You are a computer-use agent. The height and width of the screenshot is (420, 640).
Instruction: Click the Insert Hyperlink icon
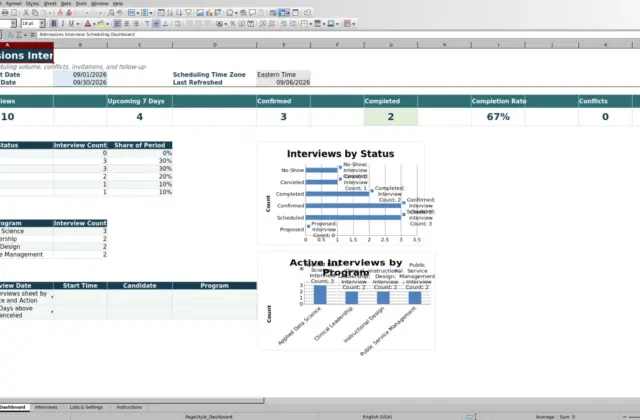coord(243,13)
